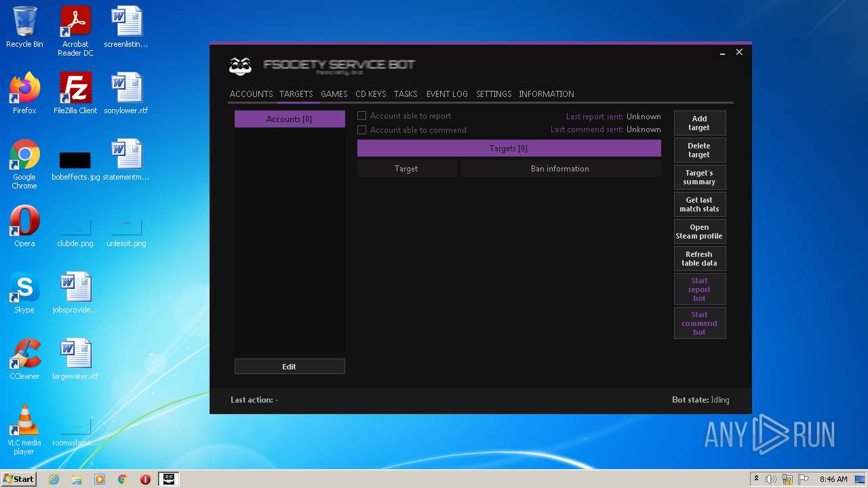Close the fsociety bot window
Image resolution: width=868 pixels, height=488 pixels.
point(739,52)
